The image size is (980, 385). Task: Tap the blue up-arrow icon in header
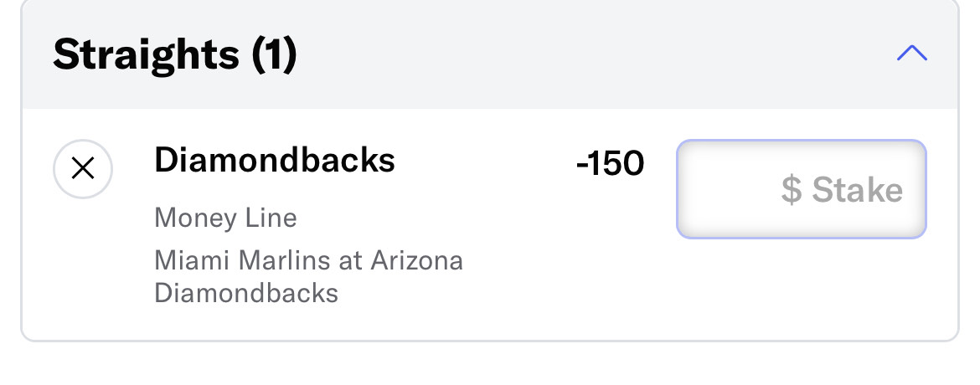click(x=912, y=53)
